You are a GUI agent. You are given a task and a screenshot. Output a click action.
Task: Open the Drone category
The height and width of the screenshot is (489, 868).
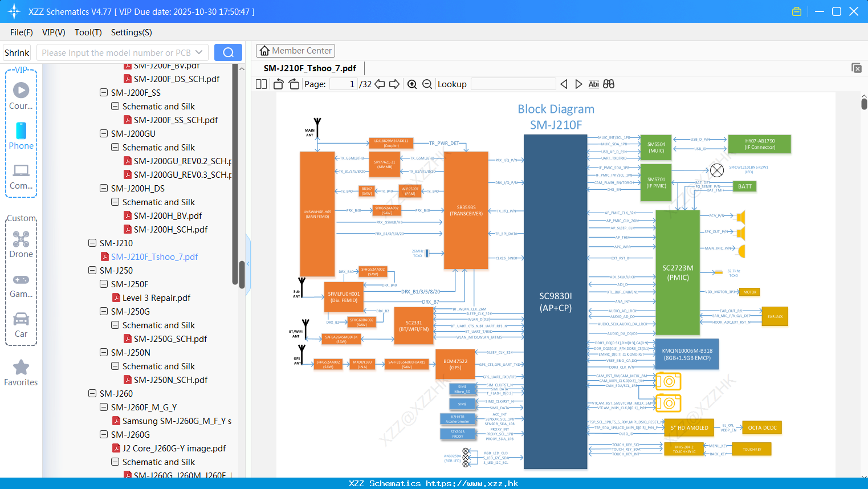tap(21, 244)
